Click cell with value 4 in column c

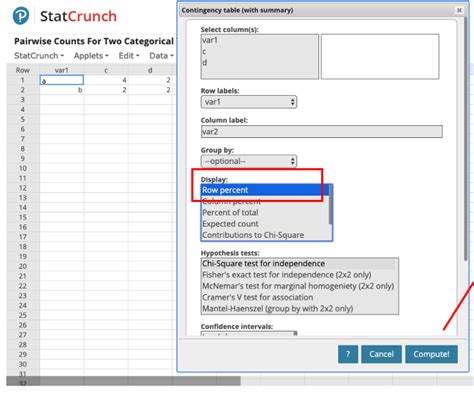[106, 80]
